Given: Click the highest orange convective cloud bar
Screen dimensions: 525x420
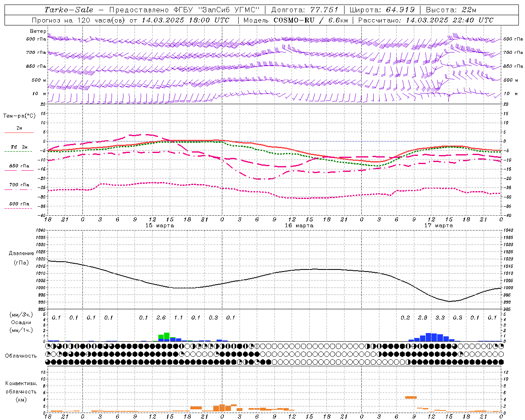Looking at the screenshot, I should click(411, 397).
